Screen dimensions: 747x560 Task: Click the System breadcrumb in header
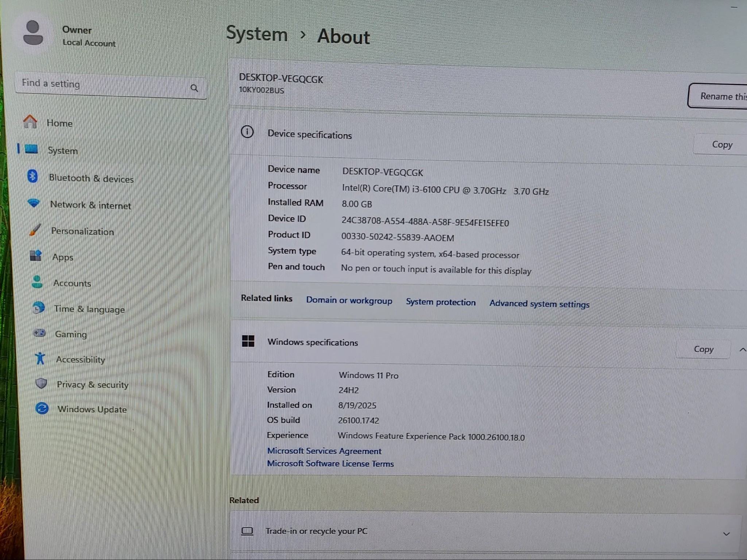coord(257,34)
